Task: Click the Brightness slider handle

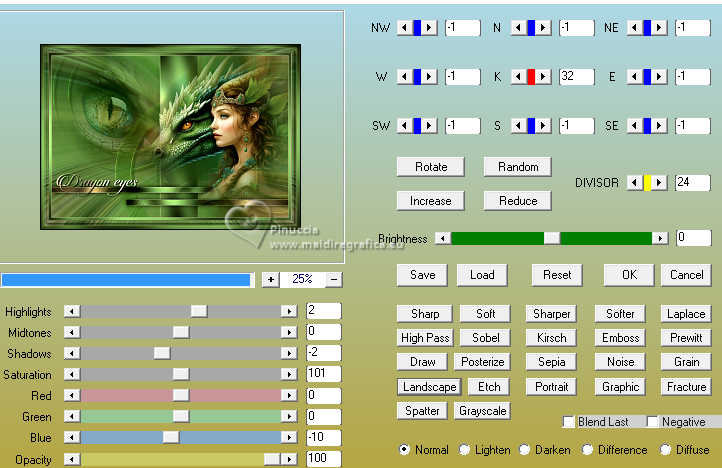Action: tap(552, 238)
